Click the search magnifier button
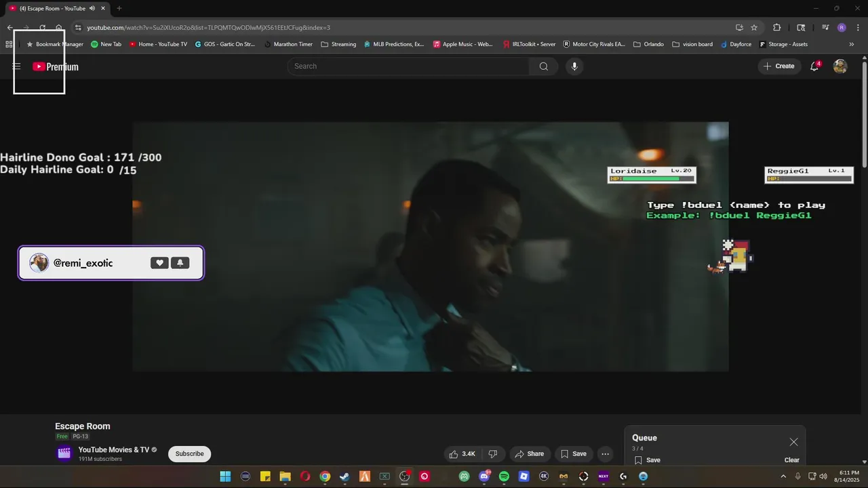This screenshot has width=868, height=488. [544, 66]
